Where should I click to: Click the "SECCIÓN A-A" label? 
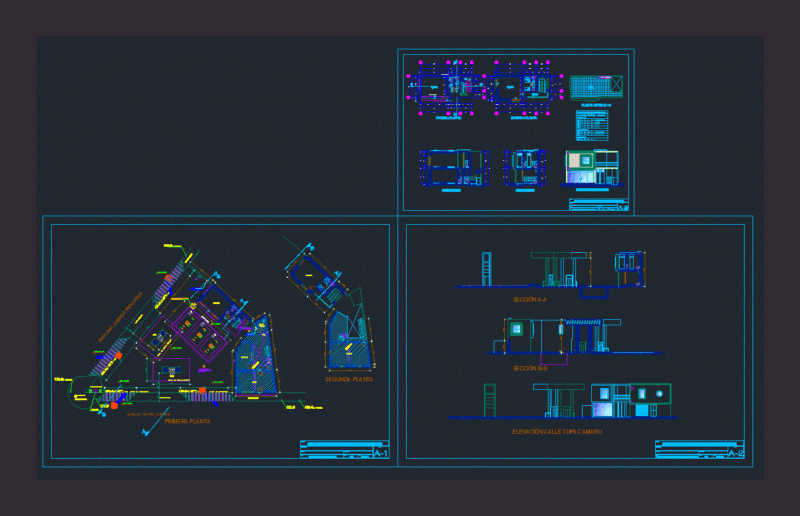(x=530, y=300)
